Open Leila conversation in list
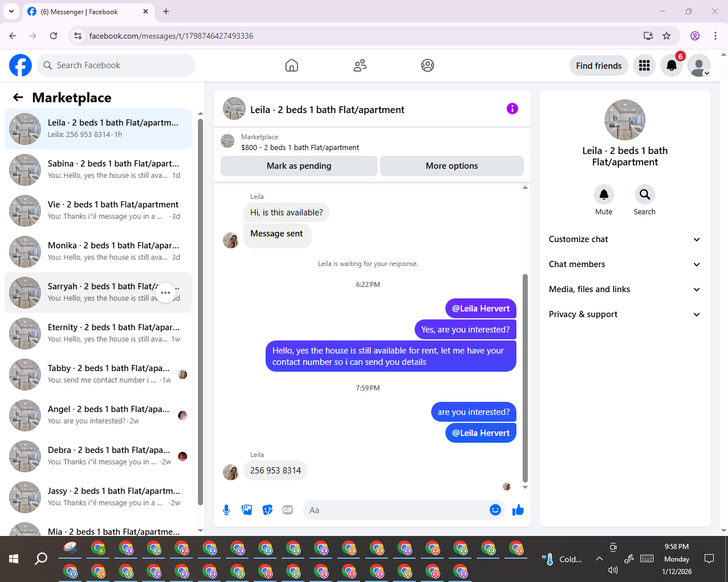 pyautogui.click(x=98, y=129)
